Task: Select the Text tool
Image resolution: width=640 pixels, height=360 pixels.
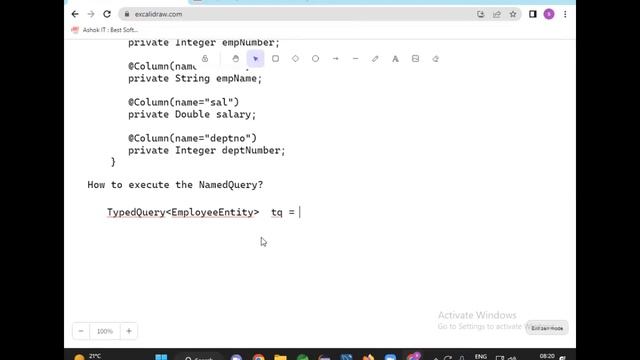Action: [x=395, y=59]
